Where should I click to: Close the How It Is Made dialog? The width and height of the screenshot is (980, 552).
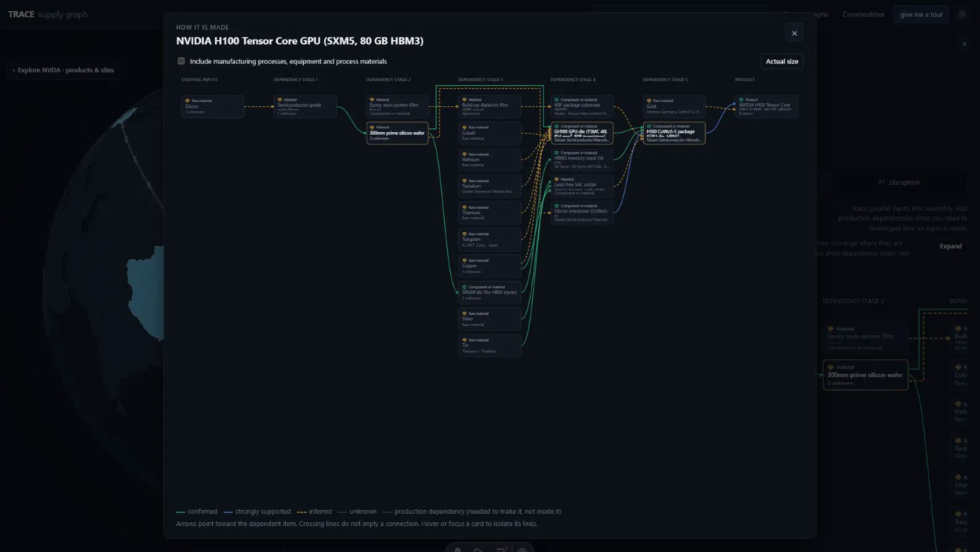[x=794, y=33]
